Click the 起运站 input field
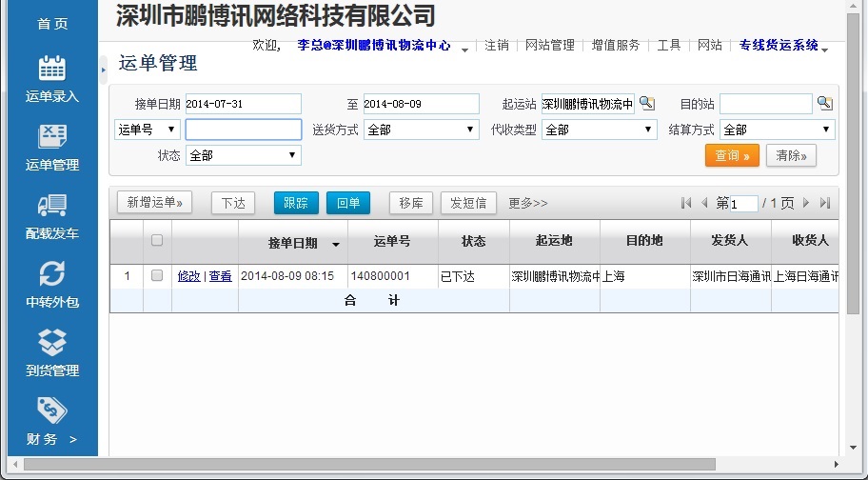 click(588, 104)
